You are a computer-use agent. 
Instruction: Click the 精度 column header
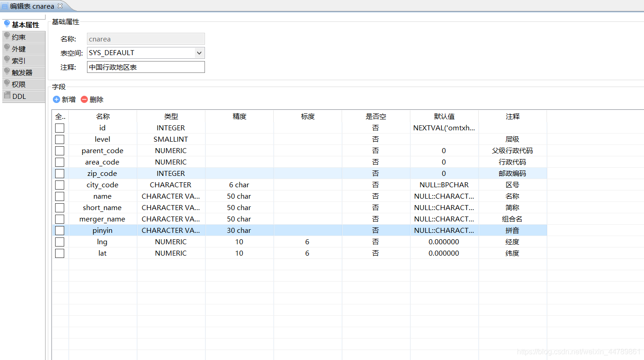[x=239, y=117]
